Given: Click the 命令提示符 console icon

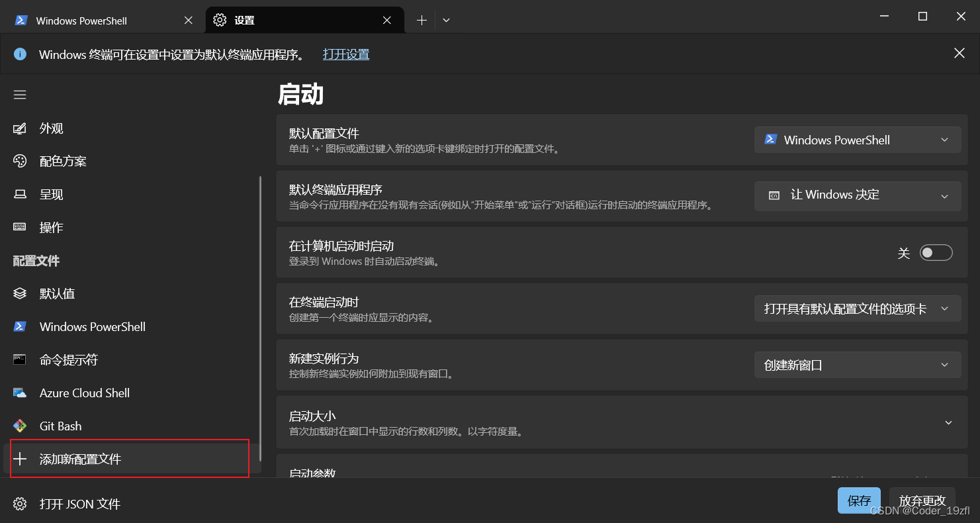Looking at the screenshot, I should coord(20,359).
